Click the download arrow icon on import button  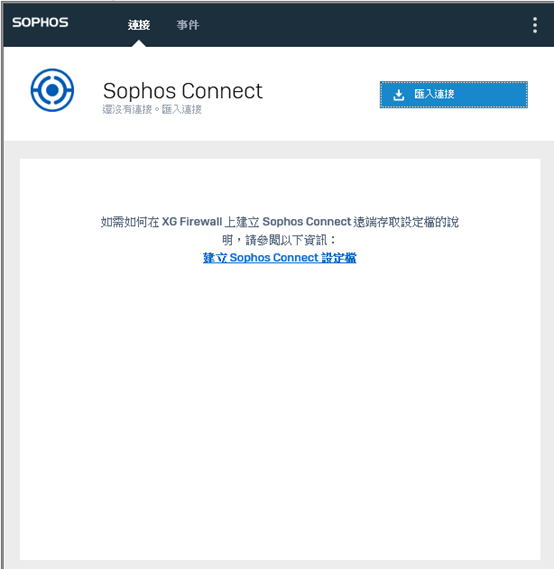point(398,95)
